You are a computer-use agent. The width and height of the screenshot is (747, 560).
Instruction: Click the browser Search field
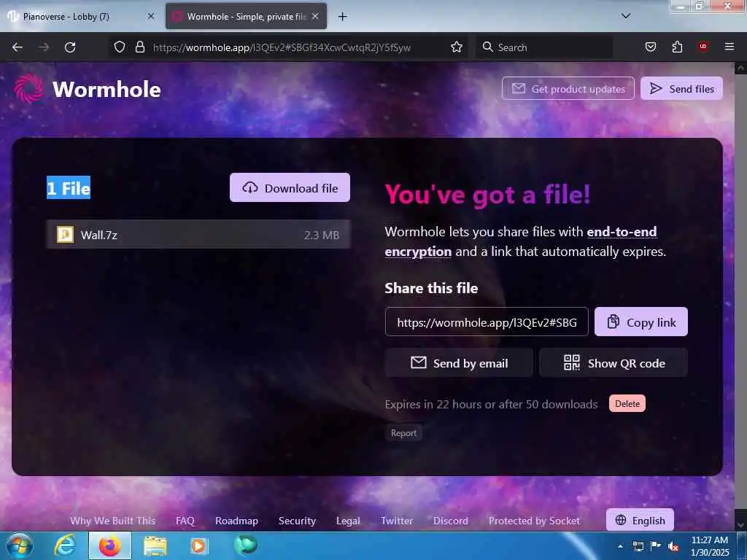pyautogui.click(x=544, y=47)
